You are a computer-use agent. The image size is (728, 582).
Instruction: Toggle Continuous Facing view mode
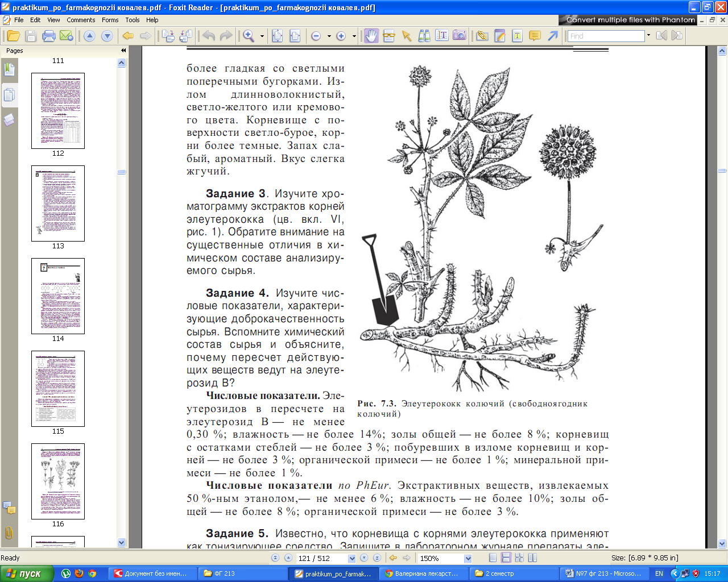(519, 558)
